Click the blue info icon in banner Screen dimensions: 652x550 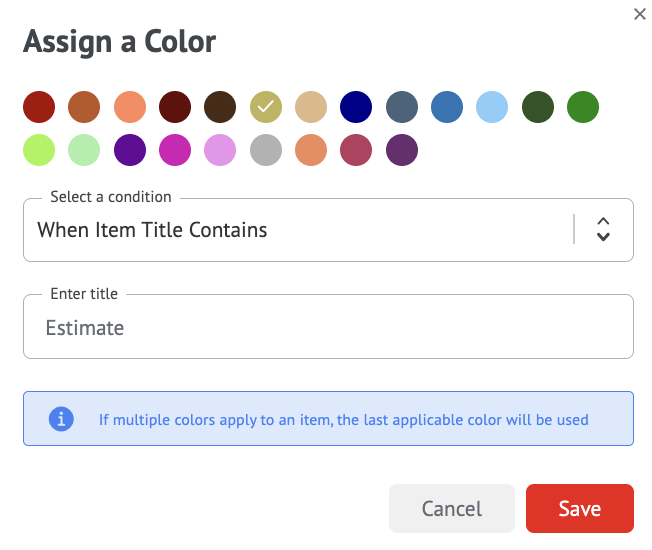(62, 419)
